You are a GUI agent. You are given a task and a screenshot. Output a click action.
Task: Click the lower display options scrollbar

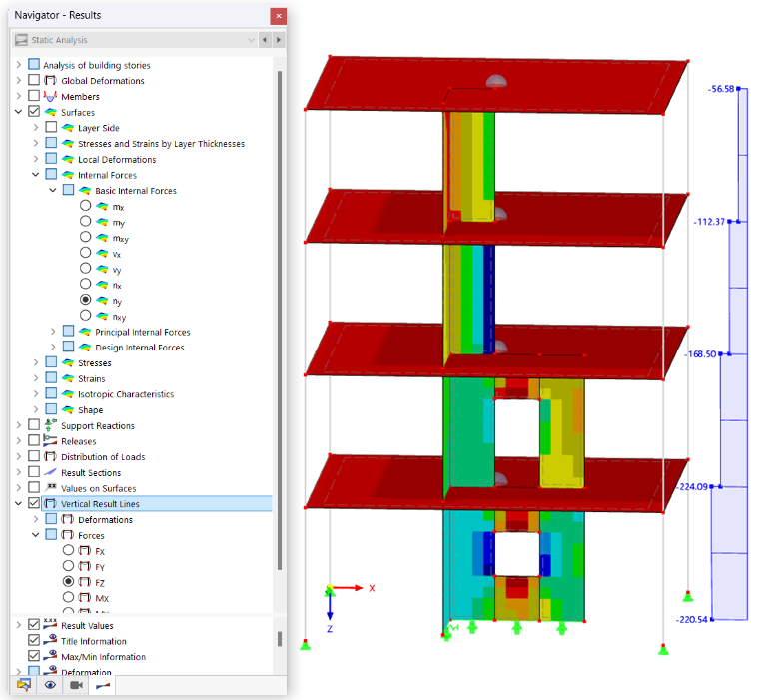click(280, 639)
